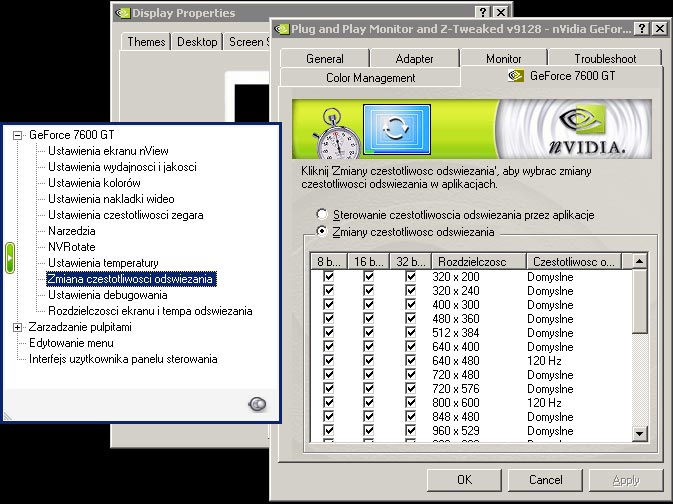Image resolution: width=673 pixels, height=504 pixels.
Task: Click the '8 b...' column header
Action: point(328,261)
